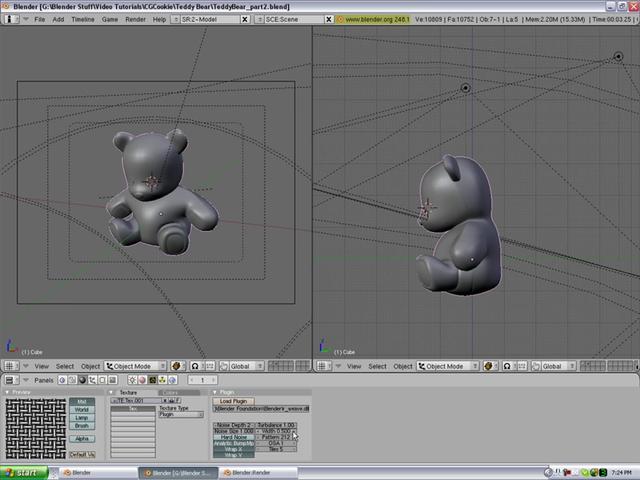Click right viewport pivot point icon

tap(507, 366)
